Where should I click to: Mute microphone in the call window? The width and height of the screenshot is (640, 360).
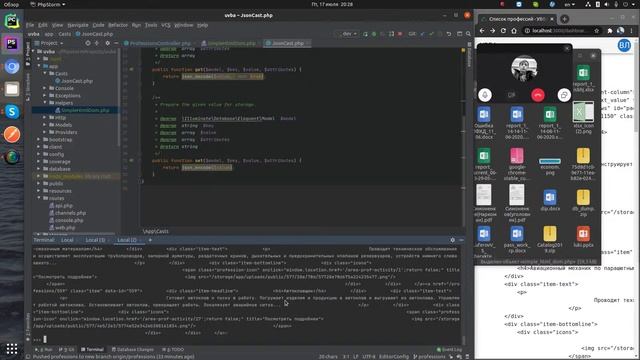pyautogui.click(x=485, y=95)
